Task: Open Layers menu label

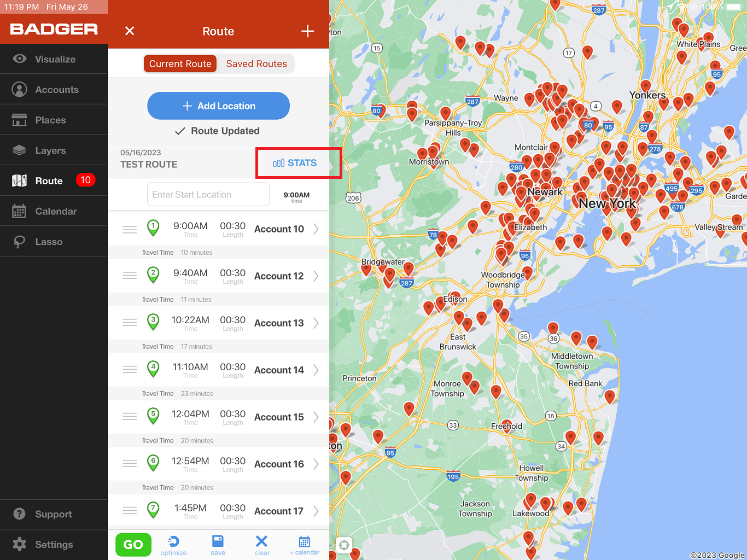Action: click(50, 150)
